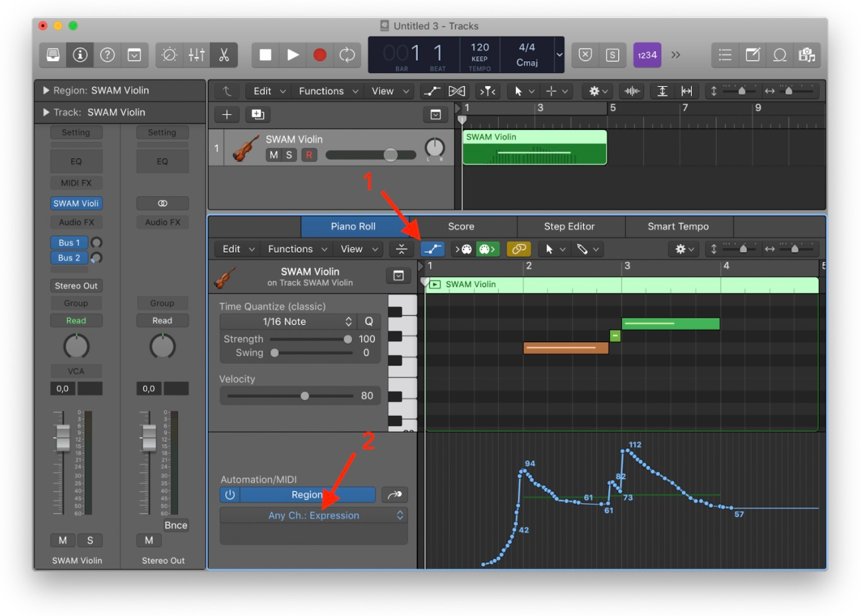
Task: Click the Scissors tool icon in toolbar
Action: pyautogui.click(x=224, y=55)
